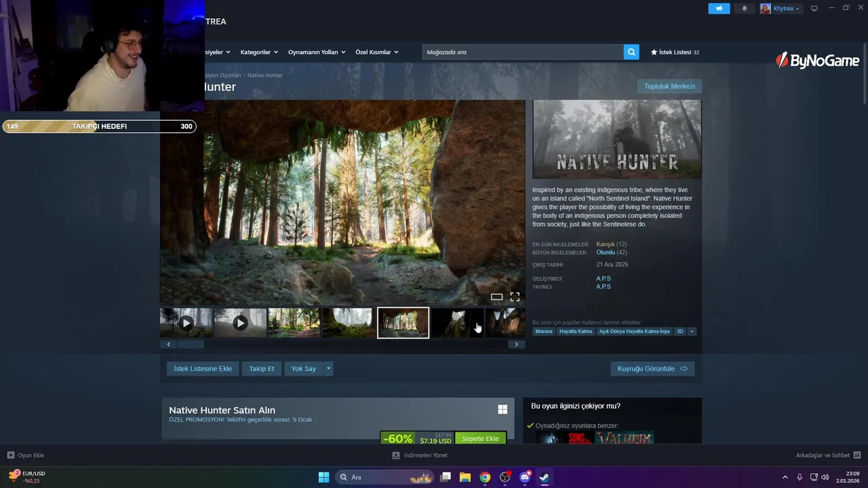
Task: Click the Valheim similar game image
Action: [625, 438]
